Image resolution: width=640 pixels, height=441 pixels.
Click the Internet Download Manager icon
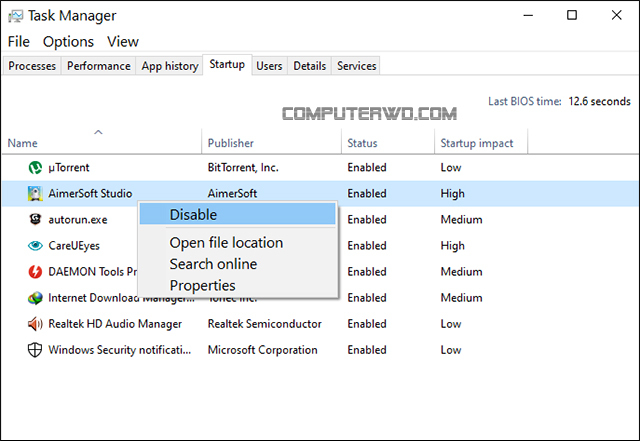35,298
